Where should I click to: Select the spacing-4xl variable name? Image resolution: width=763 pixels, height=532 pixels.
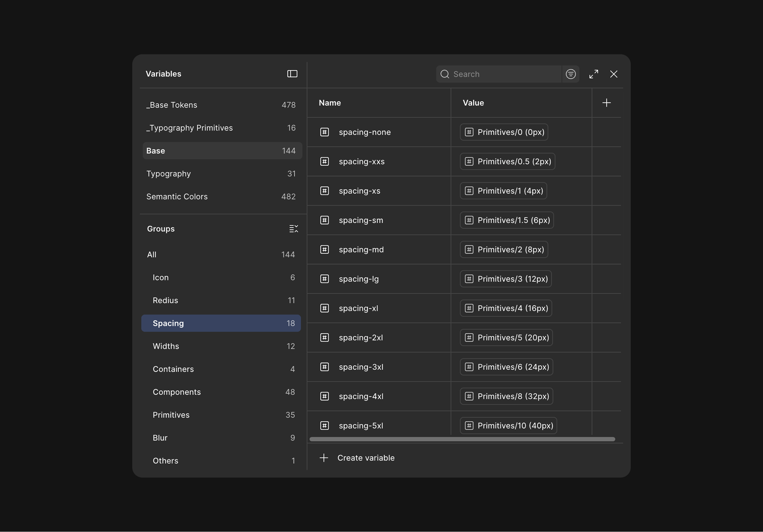[x=361, y=396]
